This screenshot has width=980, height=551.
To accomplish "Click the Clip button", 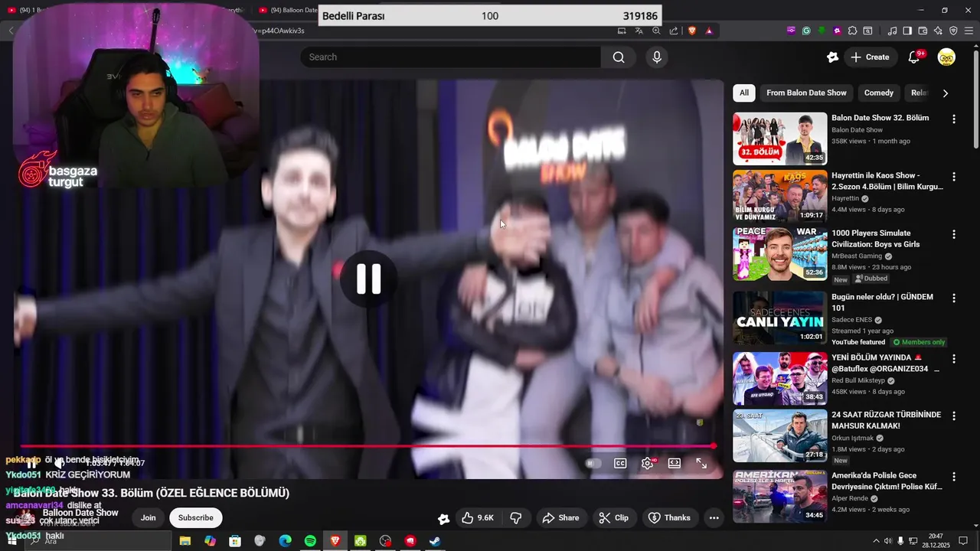I will (x=613, y=518).
